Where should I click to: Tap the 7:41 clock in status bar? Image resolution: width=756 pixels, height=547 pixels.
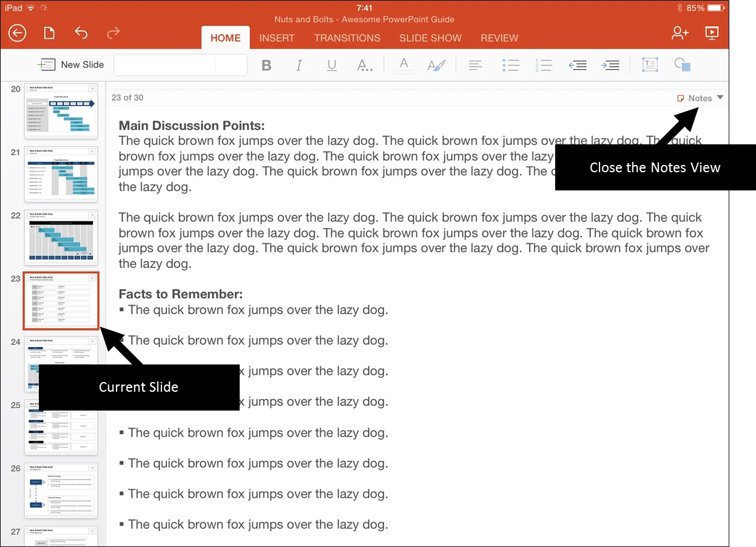365,8
